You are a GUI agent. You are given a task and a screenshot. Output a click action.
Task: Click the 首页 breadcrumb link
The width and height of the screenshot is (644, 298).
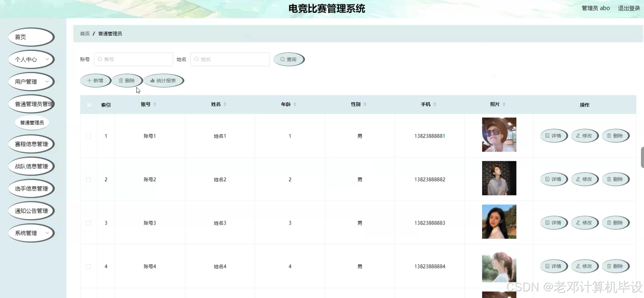tap(85, 33)
